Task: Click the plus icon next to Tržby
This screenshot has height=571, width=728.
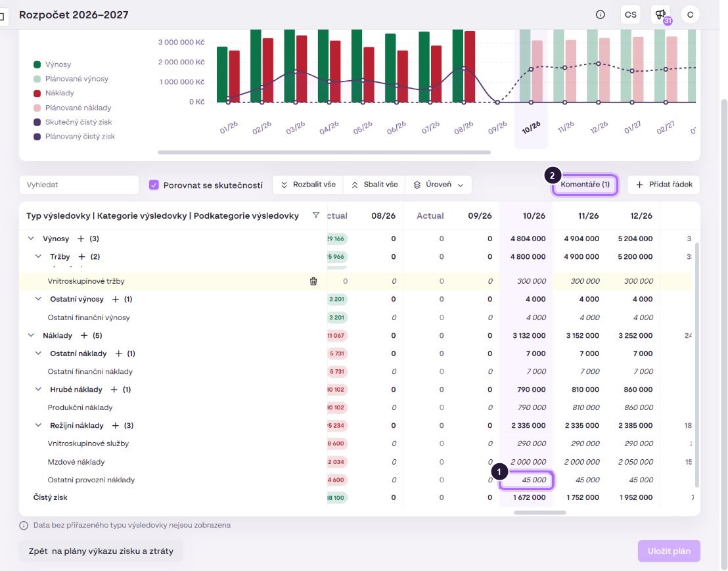Action: click(x=81, y=257)
